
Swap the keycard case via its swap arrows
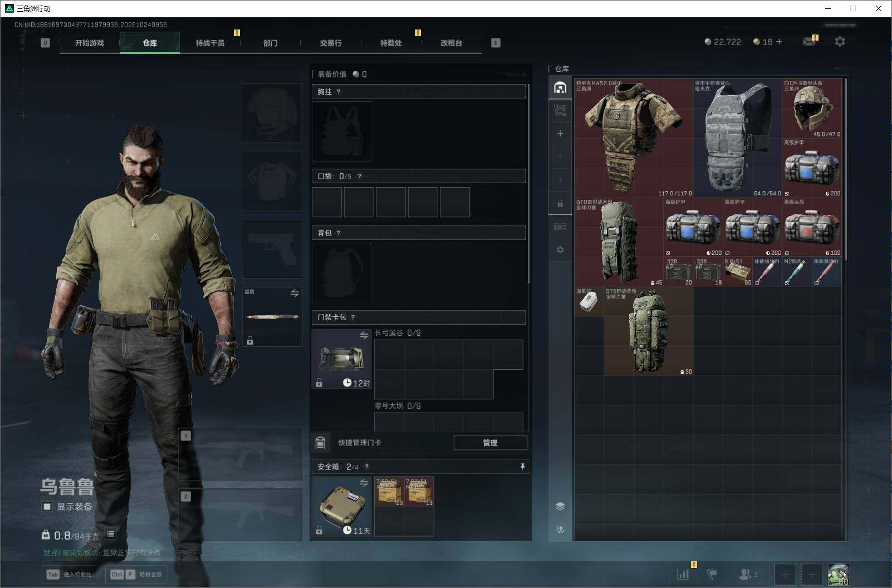click(x=364, y=335)
